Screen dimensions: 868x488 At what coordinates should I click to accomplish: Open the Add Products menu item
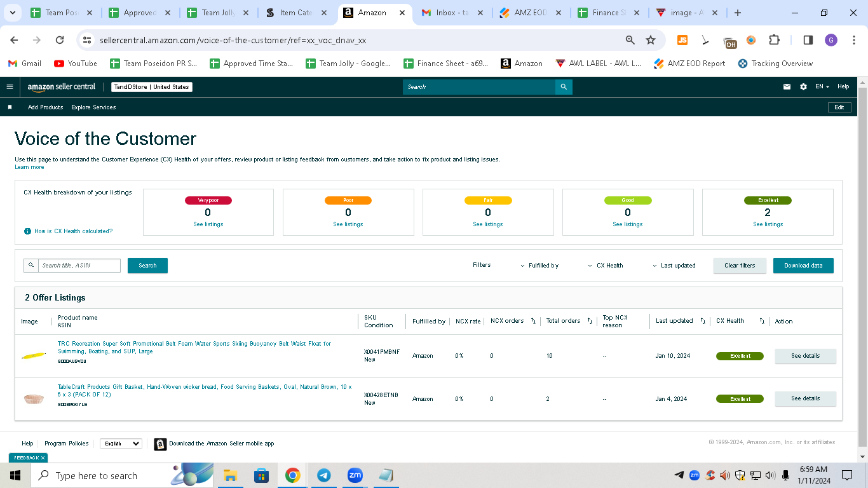[x=45, y=107]
